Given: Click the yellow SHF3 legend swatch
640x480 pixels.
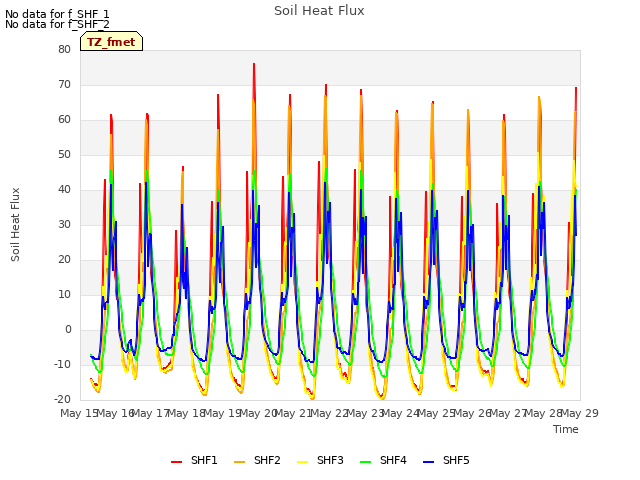Looking at the screenshot, I should click(x=302, y=461).
